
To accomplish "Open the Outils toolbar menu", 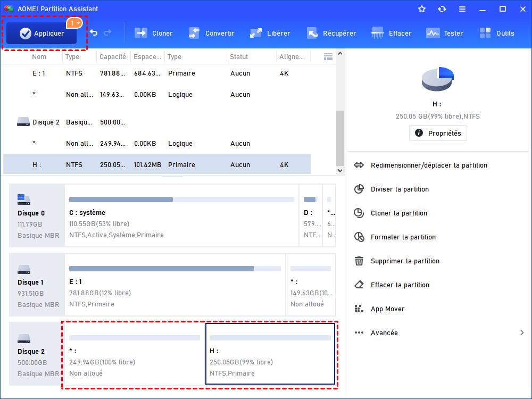I will coord(497,33).
